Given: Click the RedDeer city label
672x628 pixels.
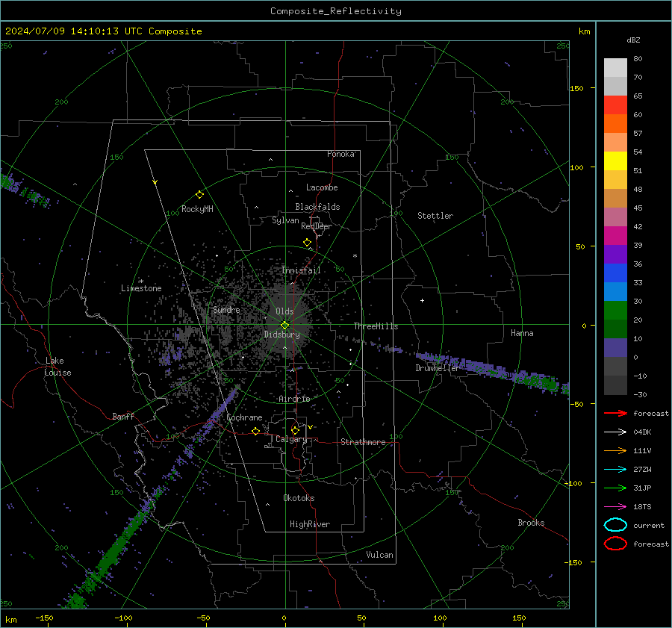Looking at the screenshot, I should (x=317, y=226).
